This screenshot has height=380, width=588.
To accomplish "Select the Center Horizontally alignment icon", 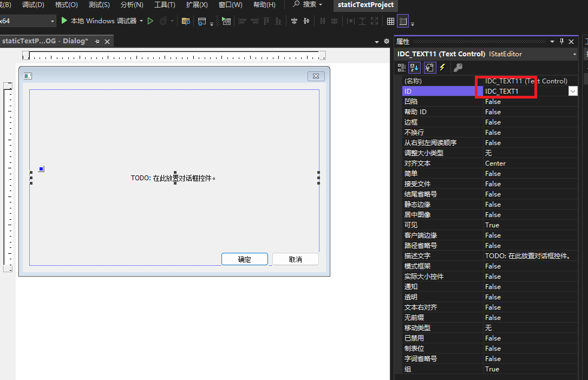I will point(294,21).
